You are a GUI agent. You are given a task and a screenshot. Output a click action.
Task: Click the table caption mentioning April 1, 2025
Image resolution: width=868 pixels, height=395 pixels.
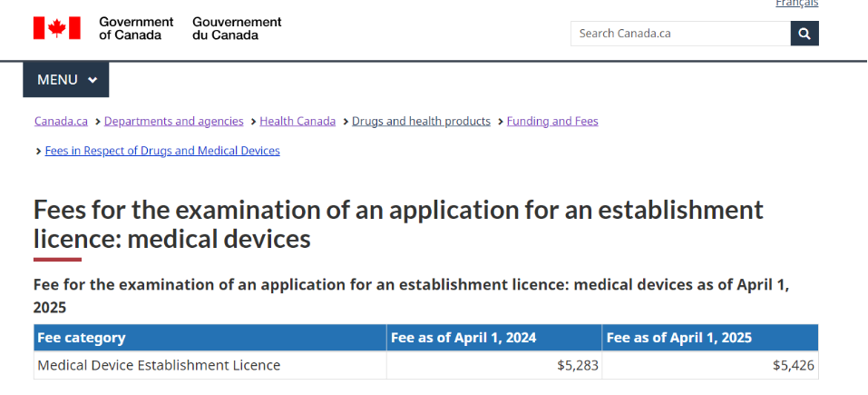(411, 295)
